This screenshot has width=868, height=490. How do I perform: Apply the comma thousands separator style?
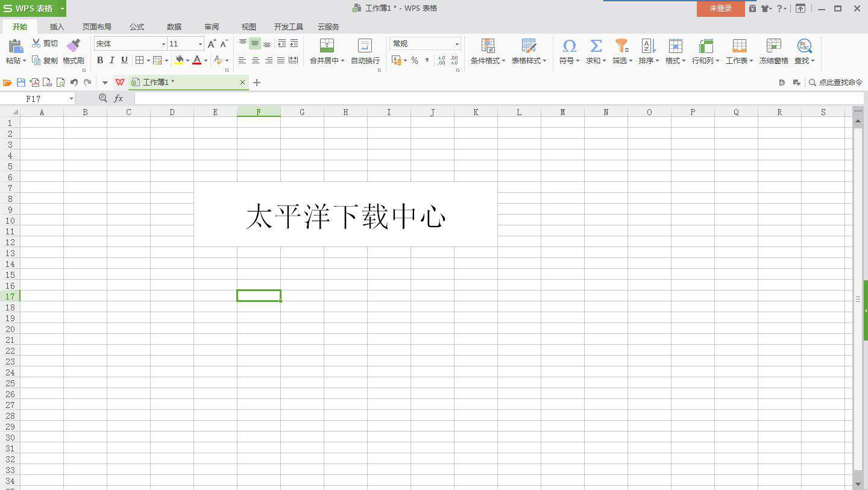point(427,60)
